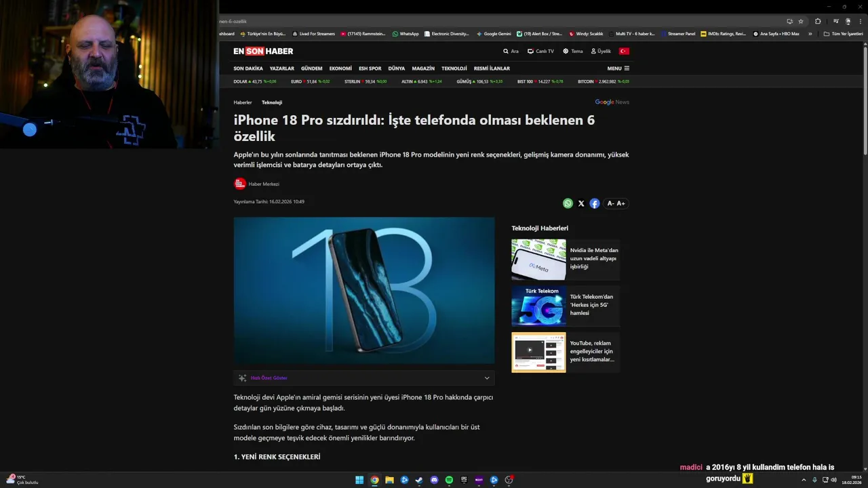Viewport: 868px width, 488px height.
Task: Open Steam from the taskbar
Action: 419,480
